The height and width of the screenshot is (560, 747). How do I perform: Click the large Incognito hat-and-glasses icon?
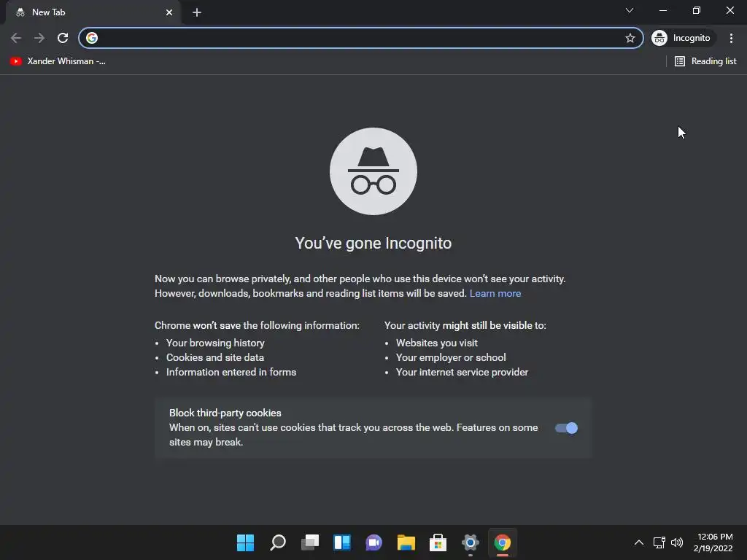[373, 171]
